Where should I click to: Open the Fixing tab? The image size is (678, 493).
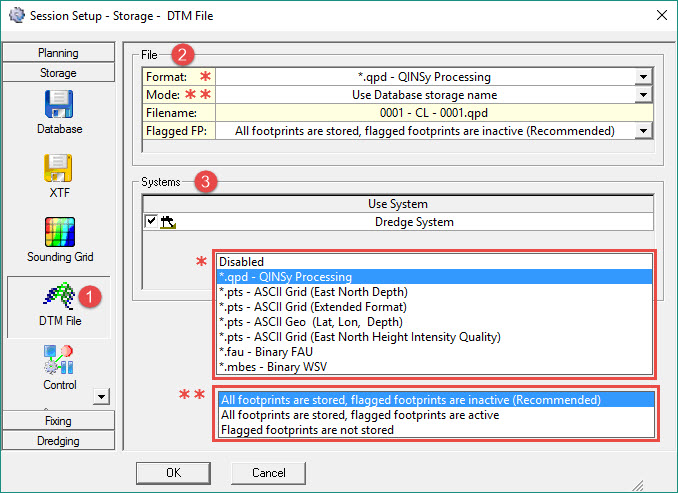(58, 421)
